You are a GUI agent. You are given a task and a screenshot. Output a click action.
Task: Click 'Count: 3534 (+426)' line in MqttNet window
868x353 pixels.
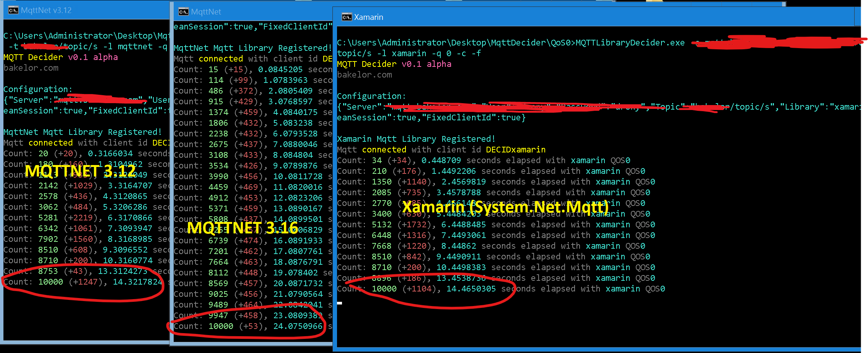(x=253, y=166)
